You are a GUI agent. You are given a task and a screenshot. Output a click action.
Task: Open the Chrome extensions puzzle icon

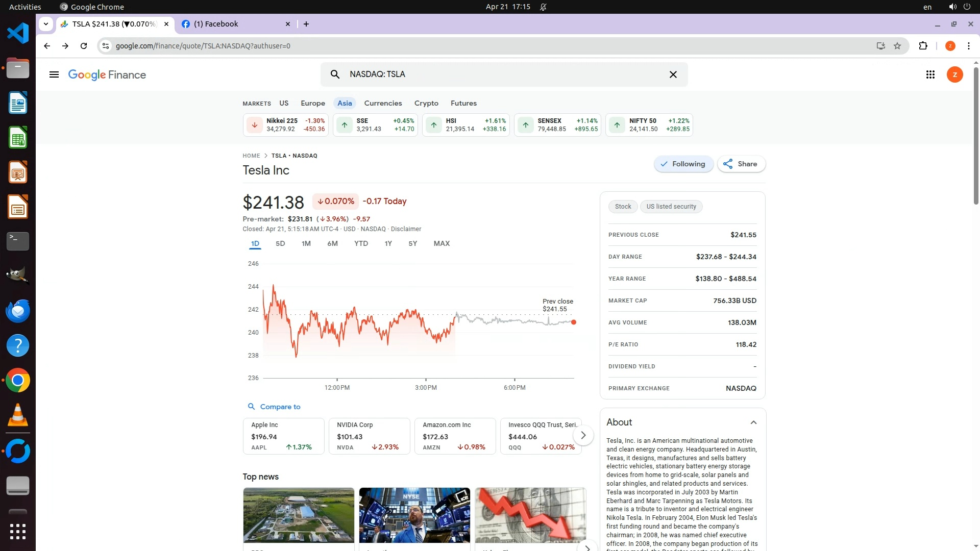point(923,46)
